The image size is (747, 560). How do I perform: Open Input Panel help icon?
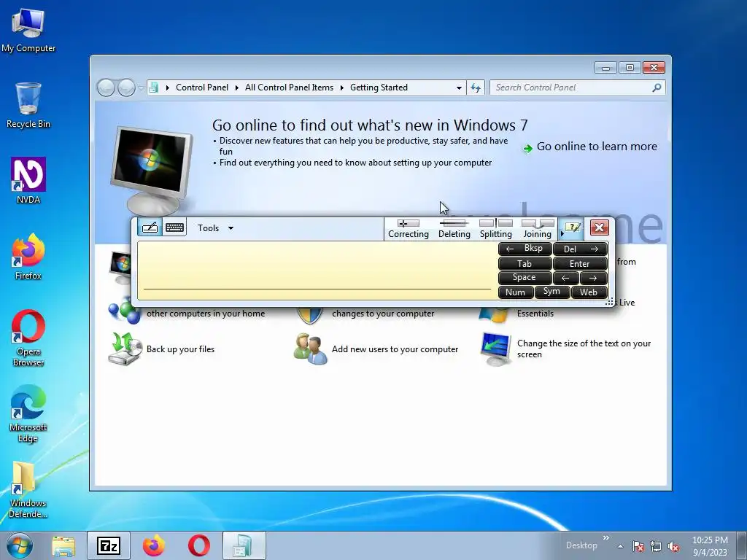573,227
